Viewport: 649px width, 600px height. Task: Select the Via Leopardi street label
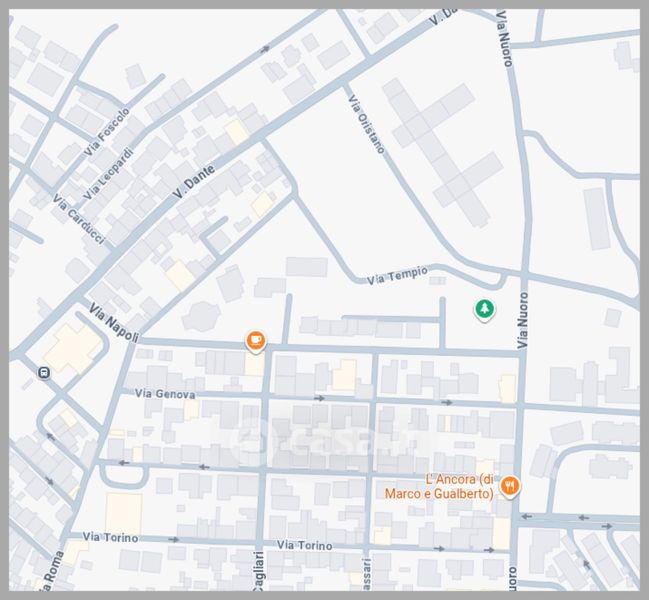pos(109,173)
